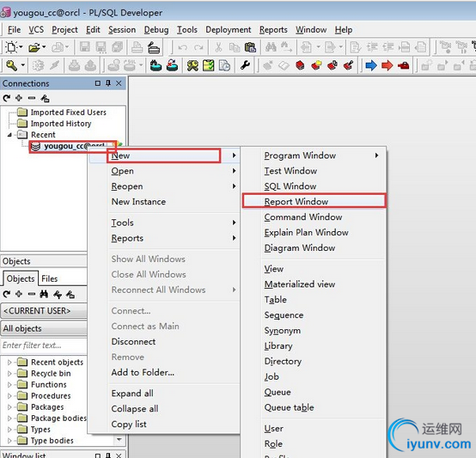Select the Imported Fixed Users folder

(68, 113)
